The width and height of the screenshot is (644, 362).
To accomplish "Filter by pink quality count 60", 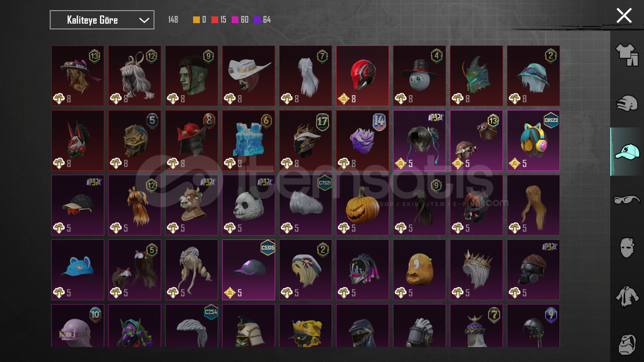I will click(240, 20).
